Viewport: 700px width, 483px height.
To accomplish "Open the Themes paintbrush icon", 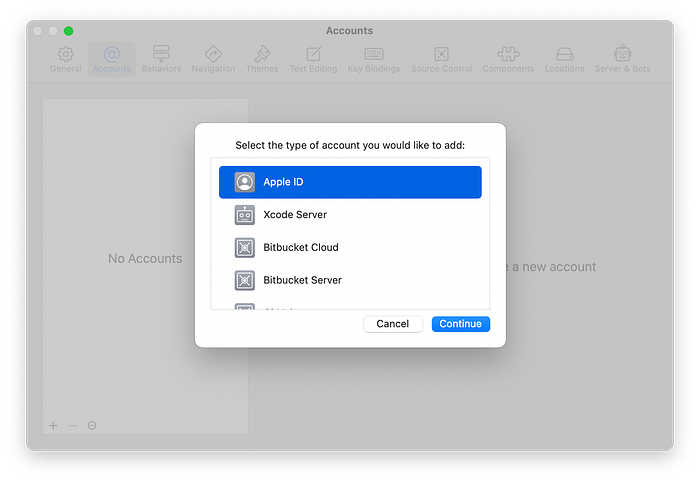I will pos(262,54).
